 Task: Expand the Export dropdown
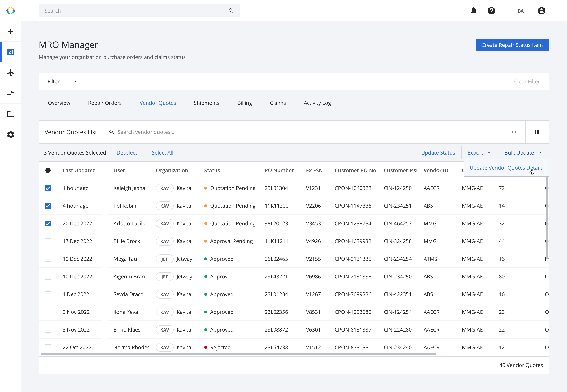(x=479, y=152)
